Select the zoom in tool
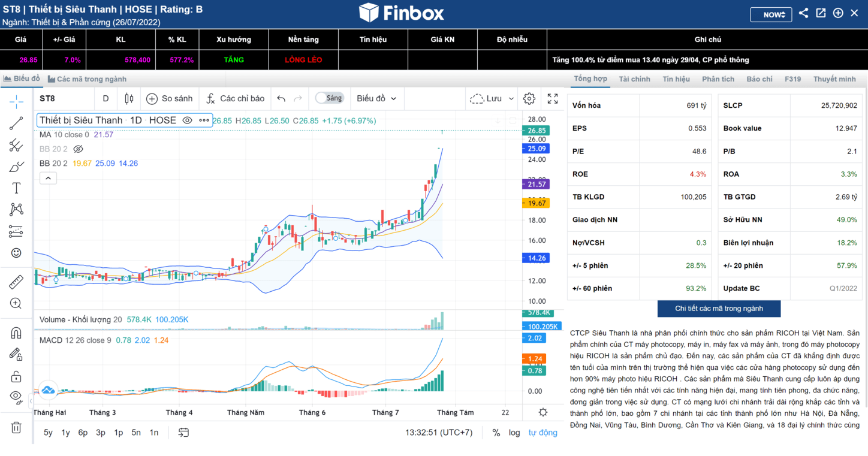This screenshot has width=868, height=456. [x=16, y=303]
